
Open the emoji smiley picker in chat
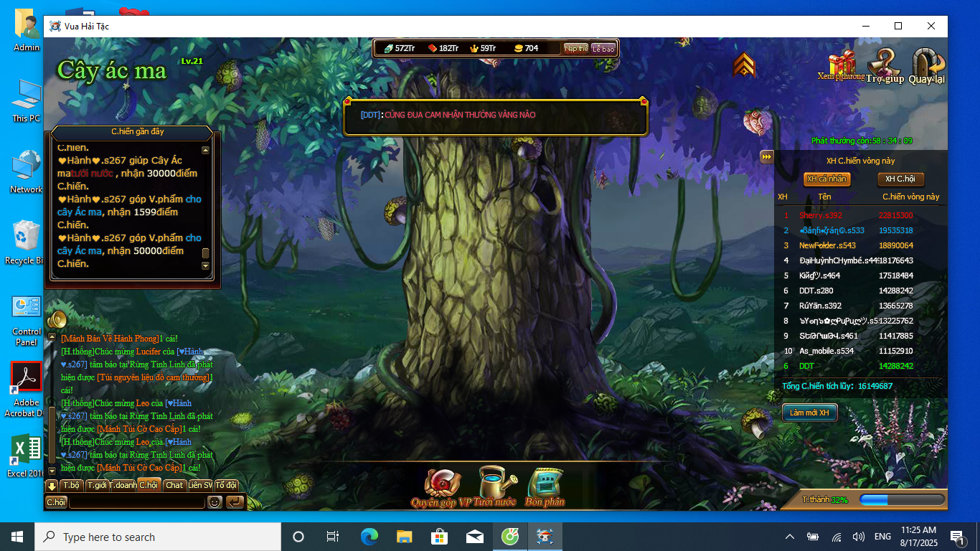pyautogui.click(x=215, y=502)
